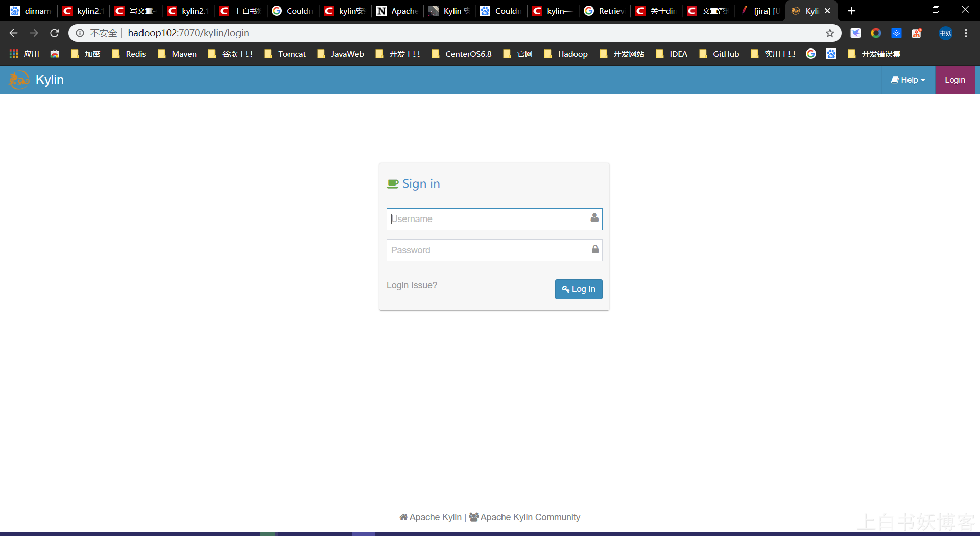The height and width of the screenshot is (536, 980).
Task: Switch to the Kylin 多 browser tab
Action: (x=449, y=11)
